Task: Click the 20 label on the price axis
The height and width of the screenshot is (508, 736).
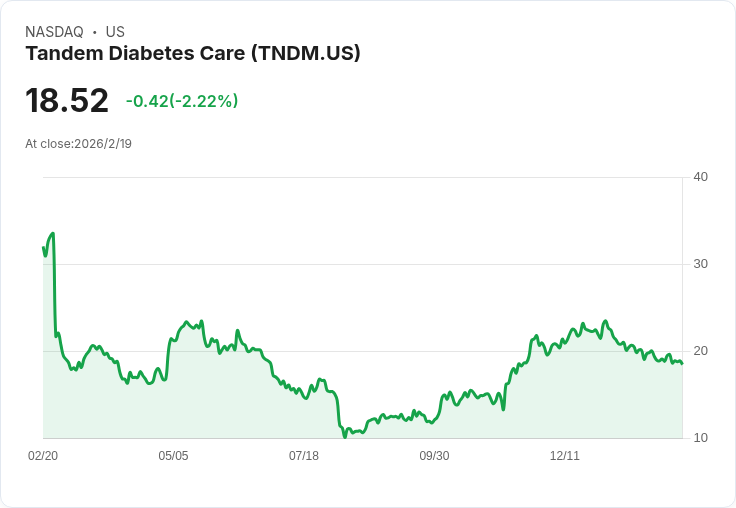Action: pyautogui.click(x=701, y=351)
